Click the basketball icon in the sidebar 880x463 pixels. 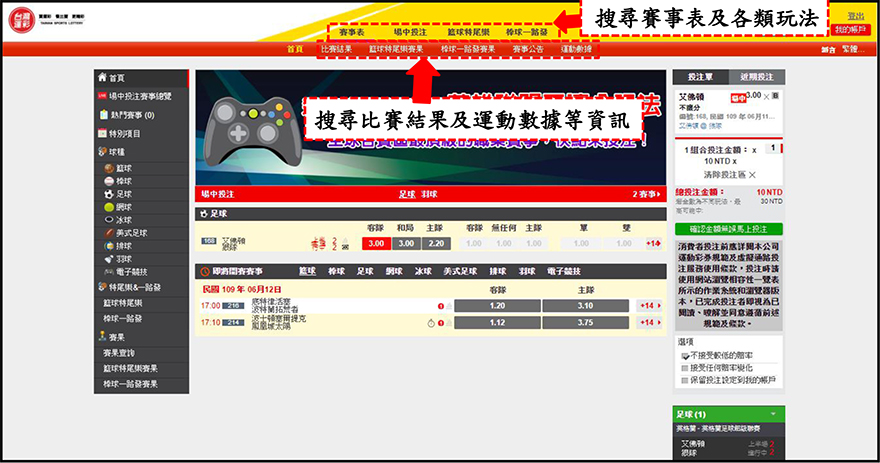coord(109,168)
